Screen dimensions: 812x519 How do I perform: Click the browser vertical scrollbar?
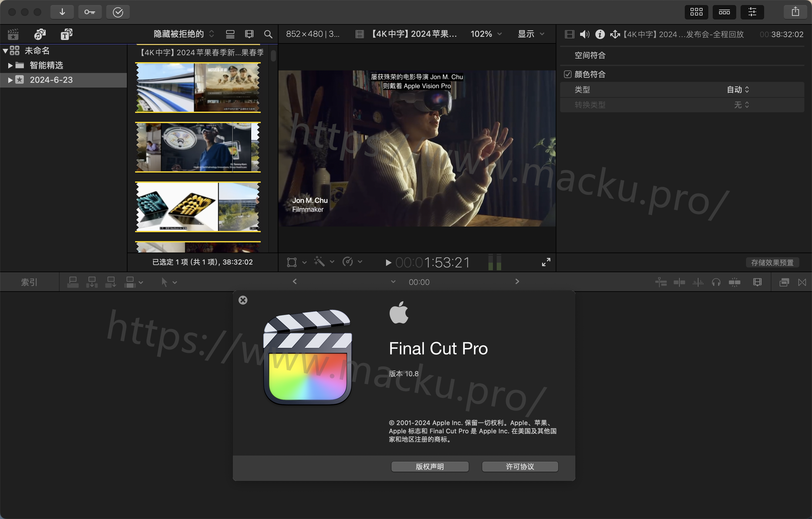273,56
